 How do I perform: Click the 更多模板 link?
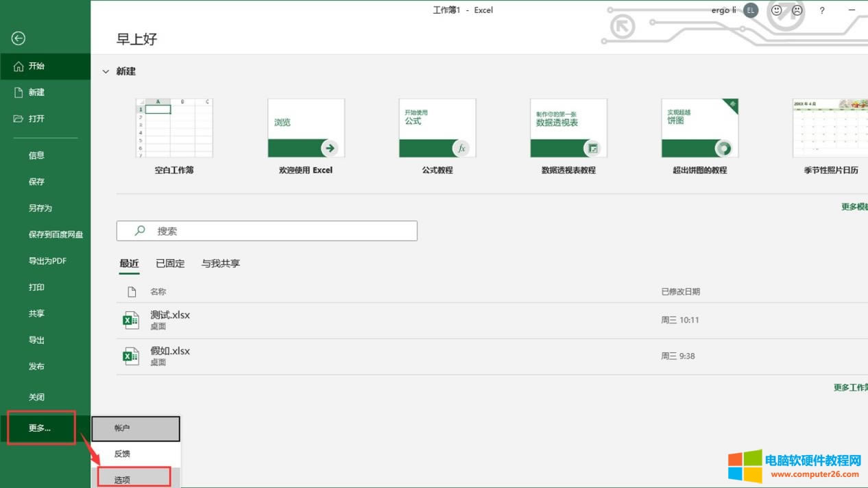[x=854, y=206]
